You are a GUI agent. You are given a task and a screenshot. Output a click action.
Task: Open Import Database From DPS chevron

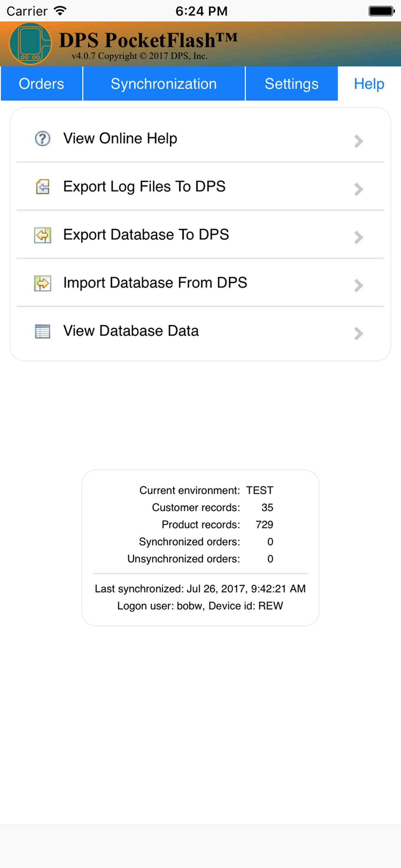point(358,286)
